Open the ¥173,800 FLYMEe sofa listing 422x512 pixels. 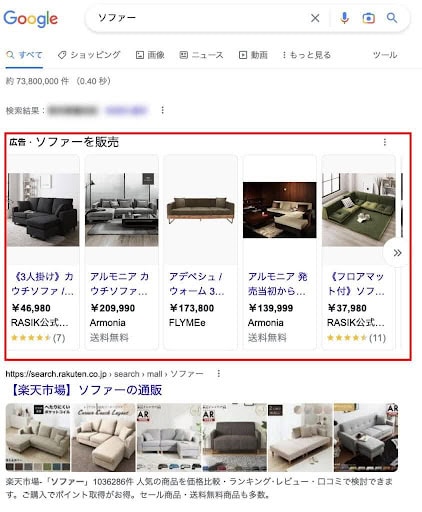tap(200, 252)
